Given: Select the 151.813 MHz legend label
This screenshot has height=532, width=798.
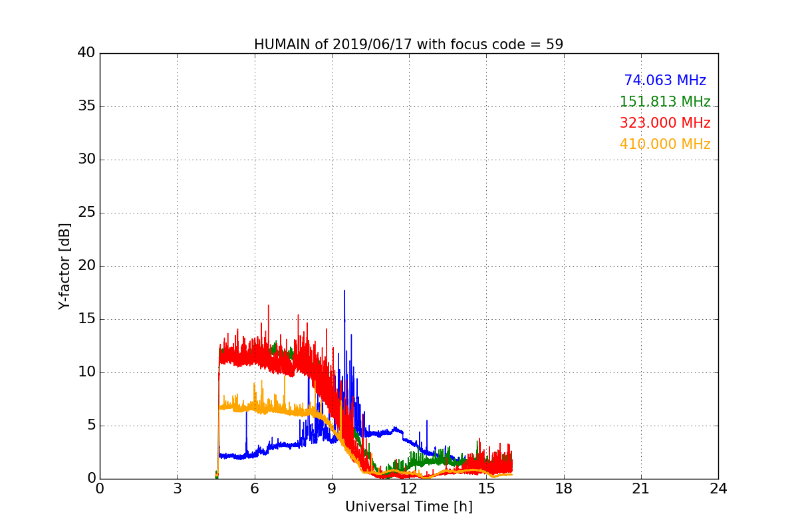Looking at the screenshot, I should tap(665, 102).
